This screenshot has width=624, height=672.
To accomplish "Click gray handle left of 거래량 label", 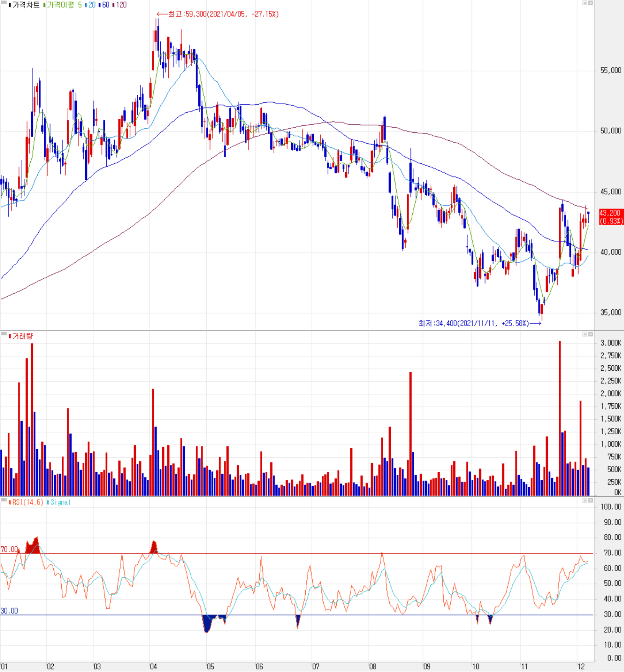I will click(x=4, y=334).
